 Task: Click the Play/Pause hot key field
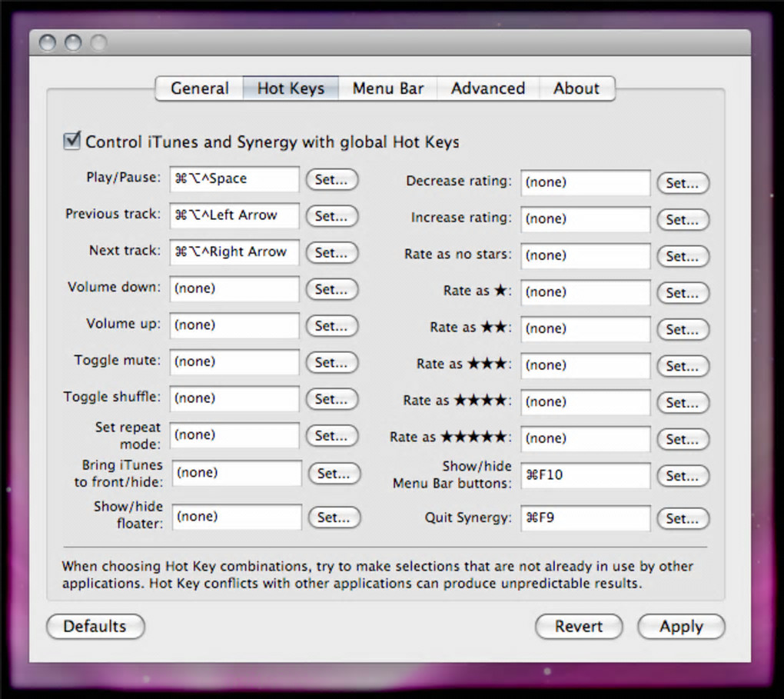point(234,179)
